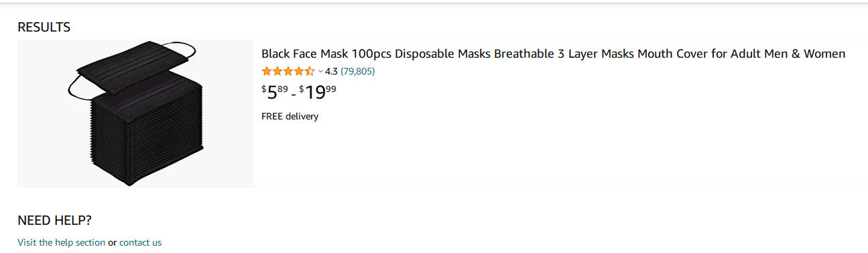This screenshot has height=253, width=868.
Task: Expand the rating breakdown chevron
Action: click(320, 71)
